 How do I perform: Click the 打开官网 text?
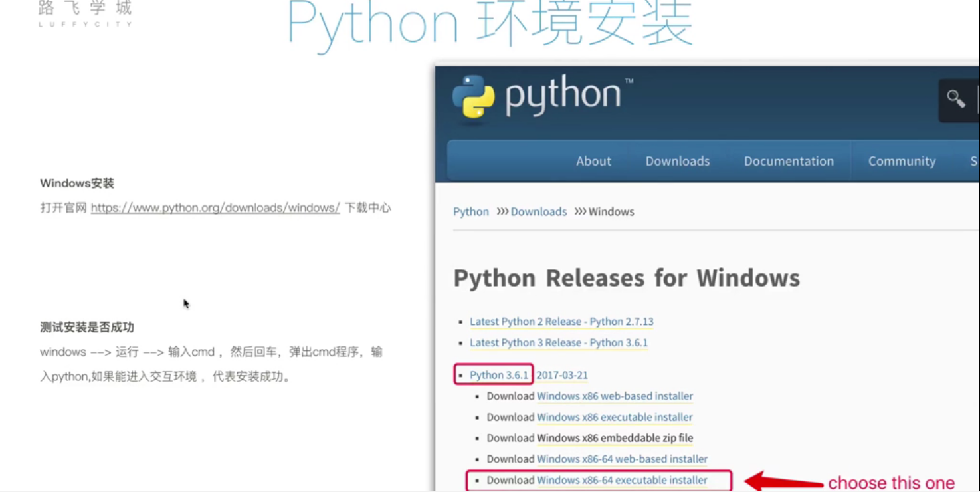click(x=63, y=208)
